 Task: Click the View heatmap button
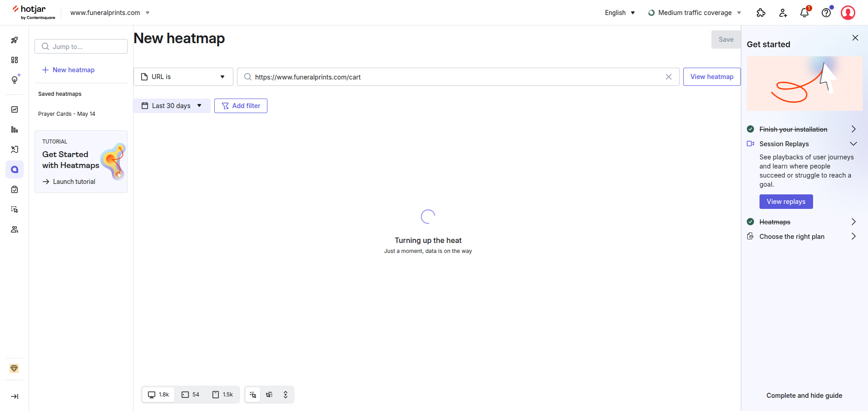[711, 77]
